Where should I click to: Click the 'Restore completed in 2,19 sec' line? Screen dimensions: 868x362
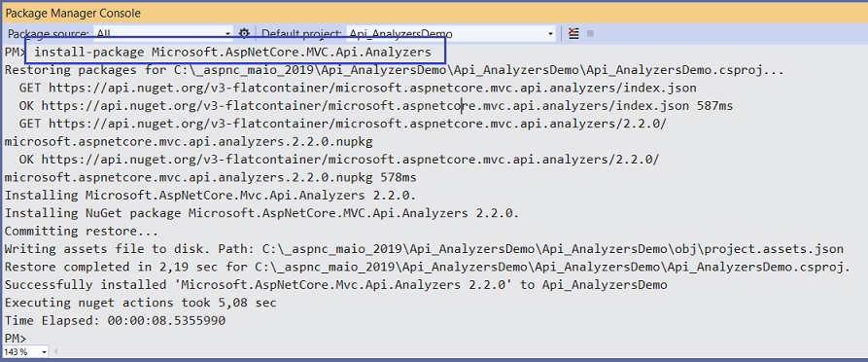point(428,267)
